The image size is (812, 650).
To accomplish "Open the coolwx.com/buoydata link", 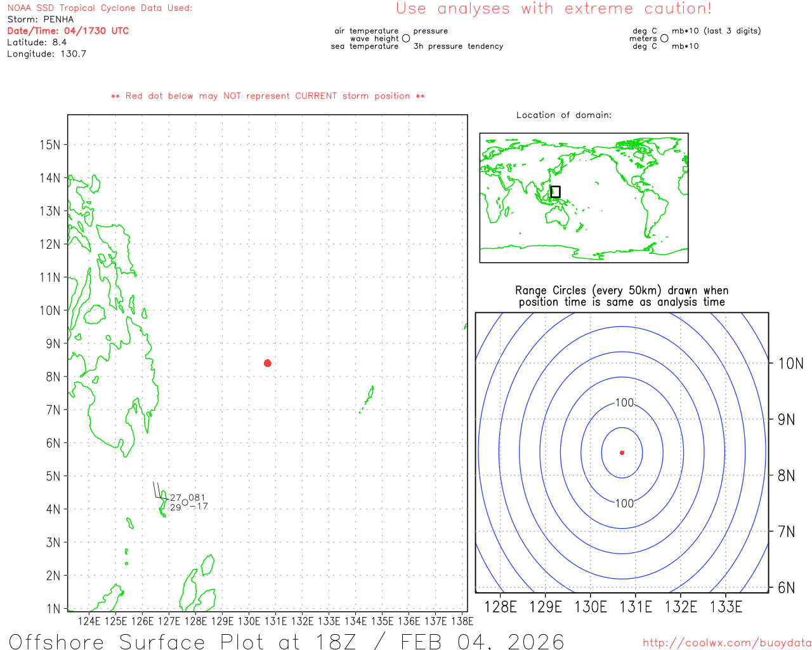I will (x=727, y=643).
